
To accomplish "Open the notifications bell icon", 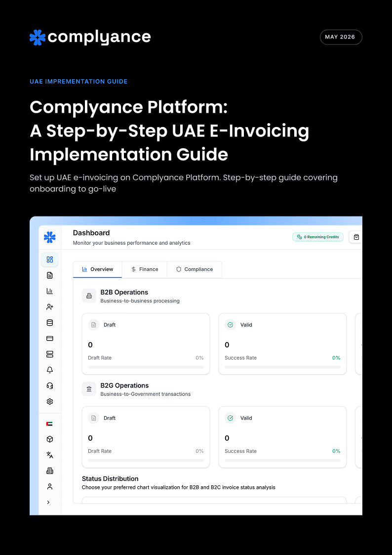I will click(50, 370).
